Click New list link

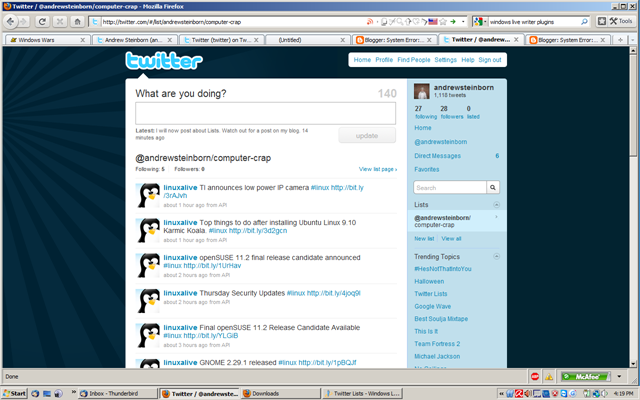click(424, 239)
